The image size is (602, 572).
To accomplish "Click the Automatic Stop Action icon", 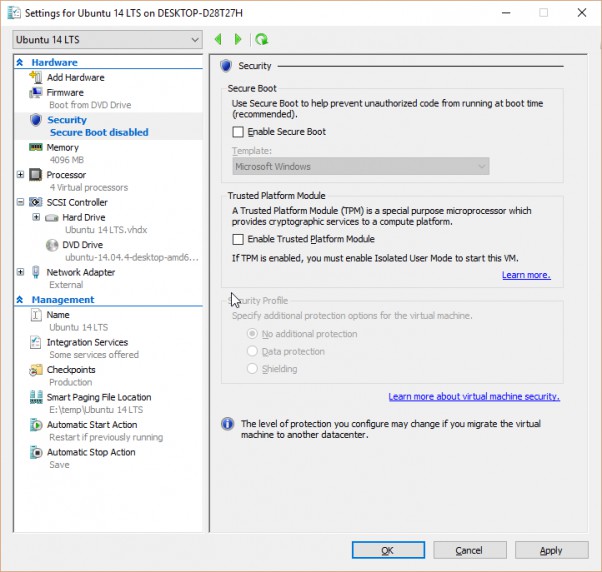I will [36, 452].
